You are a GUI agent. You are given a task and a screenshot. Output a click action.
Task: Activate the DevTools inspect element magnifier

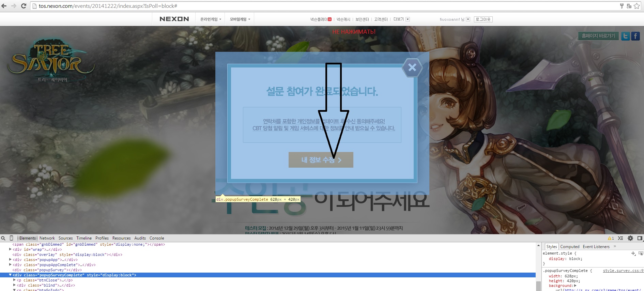(3, 238)
